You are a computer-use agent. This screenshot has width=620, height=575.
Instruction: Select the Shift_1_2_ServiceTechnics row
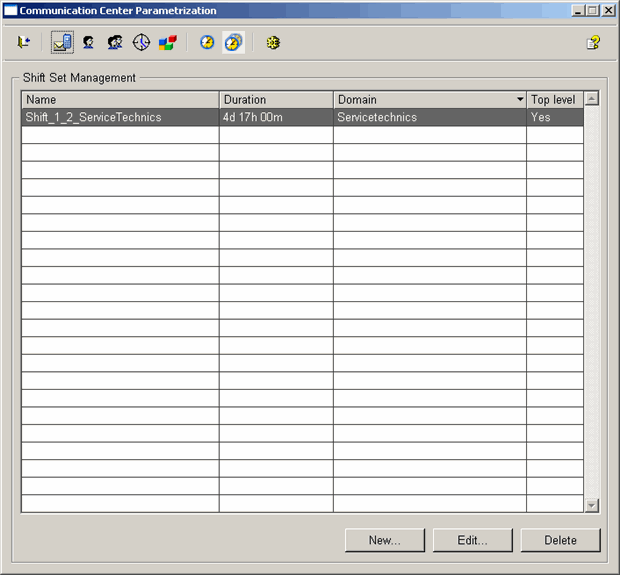pos(302,117)
